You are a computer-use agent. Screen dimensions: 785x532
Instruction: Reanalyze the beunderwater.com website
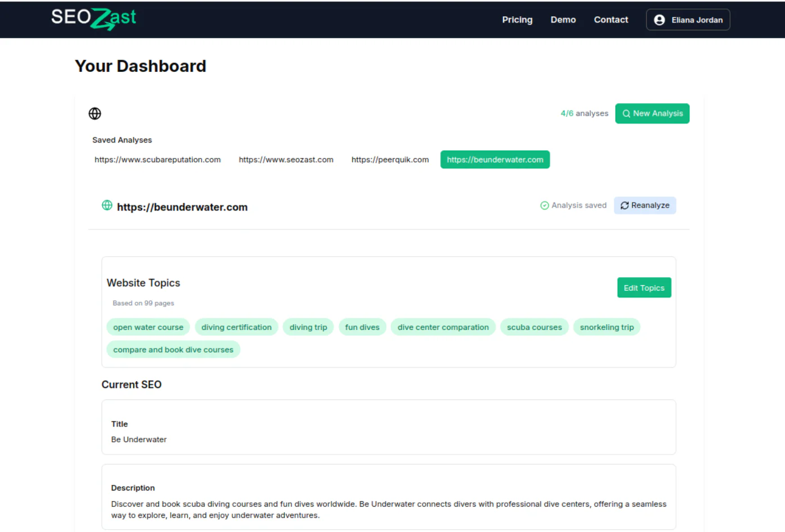(645, 205)
